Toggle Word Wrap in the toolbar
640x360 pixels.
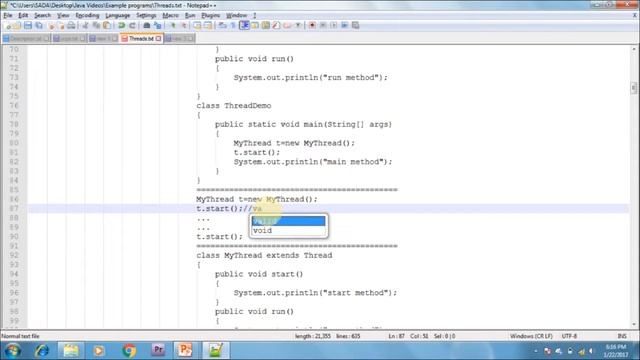click(x=222, y=25)
